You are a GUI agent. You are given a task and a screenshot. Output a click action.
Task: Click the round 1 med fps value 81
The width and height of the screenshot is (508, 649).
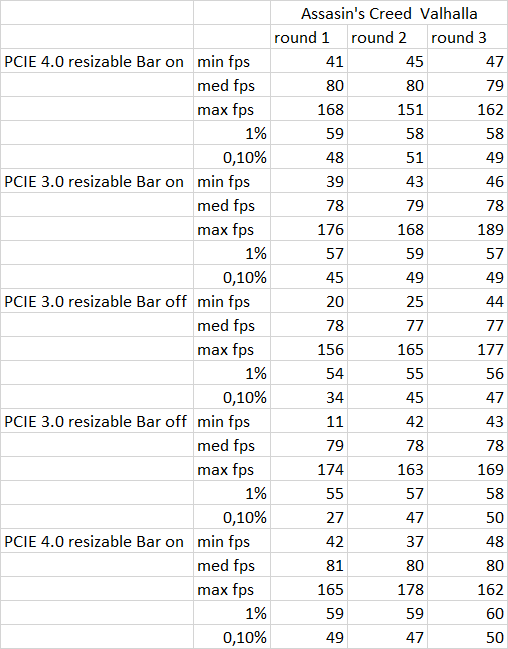click(309, 565)
